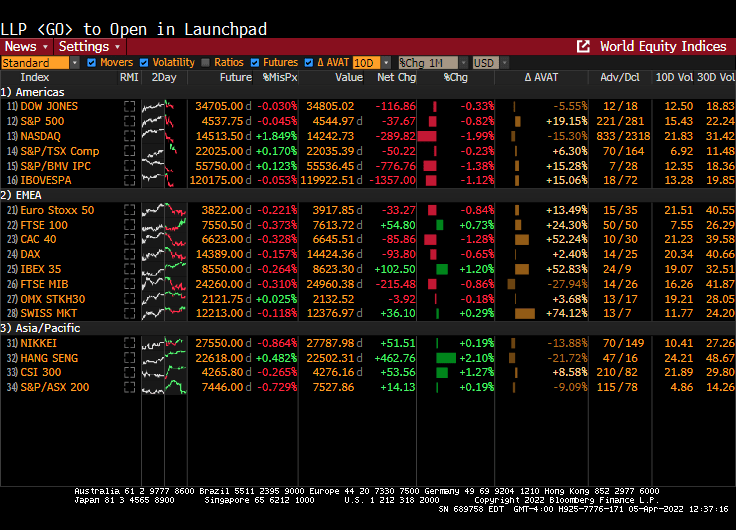Enable the Ratios checkbox
This screenshot has height=530, width=736.
click(x=206, y=63)
